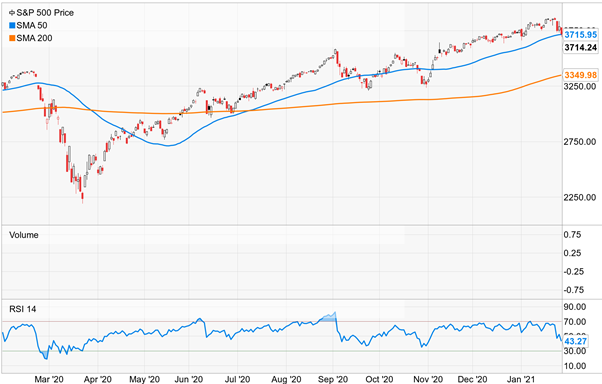Click the 3250.00 price axis label

[x=580, y=86]
